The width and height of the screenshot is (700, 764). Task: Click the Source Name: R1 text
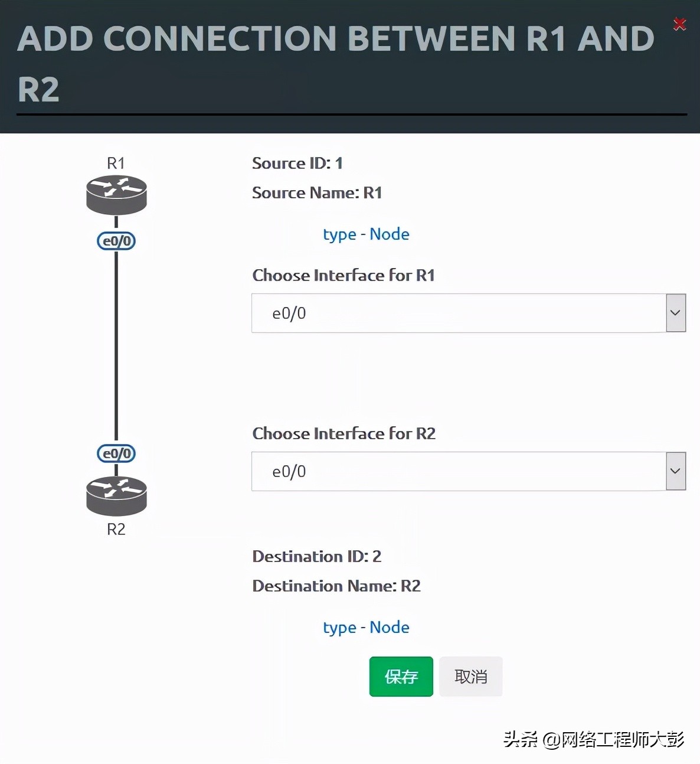(317, 193)
